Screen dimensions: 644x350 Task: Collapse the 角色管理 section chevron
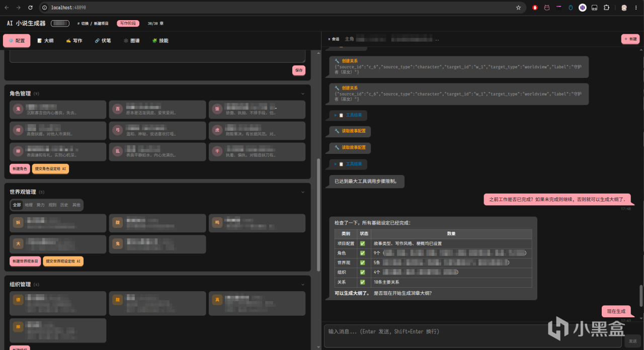click(x=303, y=94)
